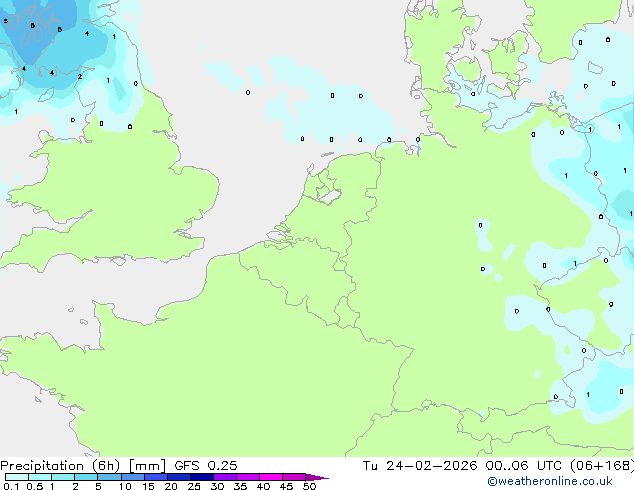Click the 0.5–1 mm legend color swatch
This screenshot has height=490, width=634.
[40, 477]
